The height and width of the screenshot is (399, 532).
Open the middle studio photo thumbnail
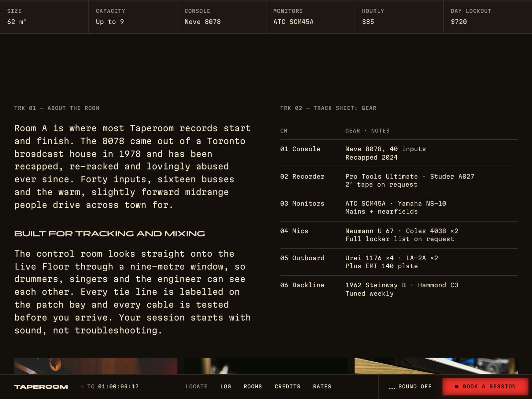tap(266, 366)
